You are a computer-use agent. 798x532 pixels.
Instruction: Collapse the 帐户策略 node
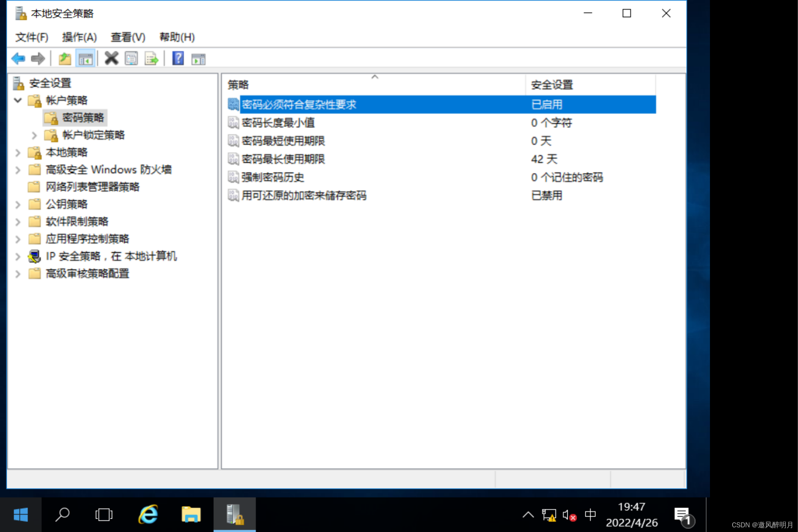click(x=17, y=101)
